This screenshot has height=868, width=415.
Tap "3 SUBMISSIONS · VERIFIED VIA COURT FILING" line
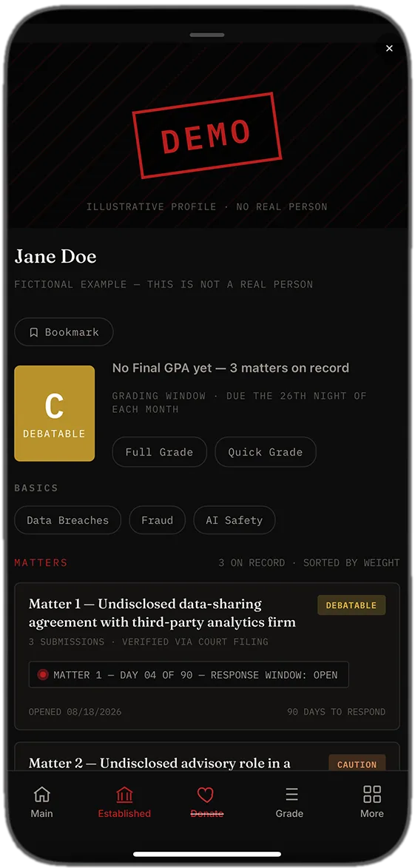pyautogui.click(x=148, y=642)
